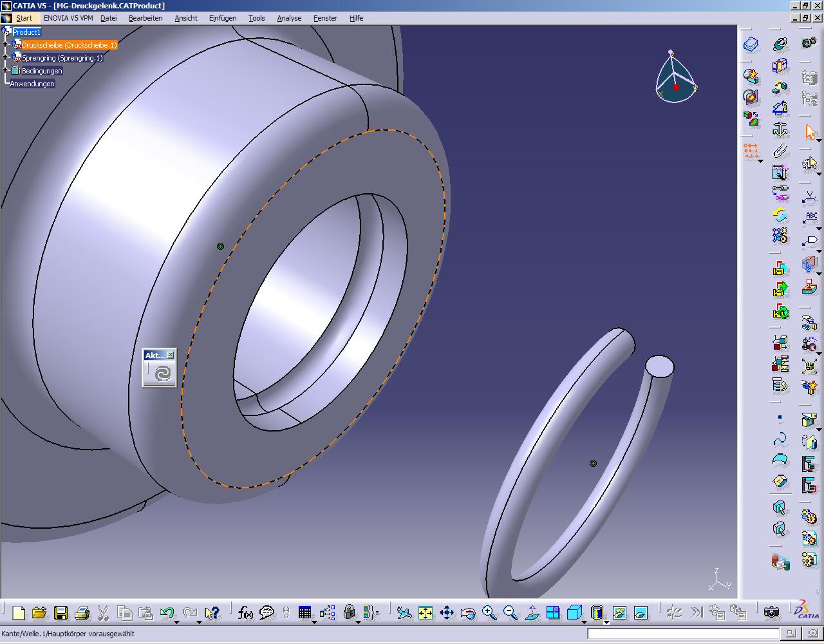Image resolution: width=824 pixels, height=644 pixels.
Task: Open the Redo history dropdown arrow
Action: [x=199, y=621]
